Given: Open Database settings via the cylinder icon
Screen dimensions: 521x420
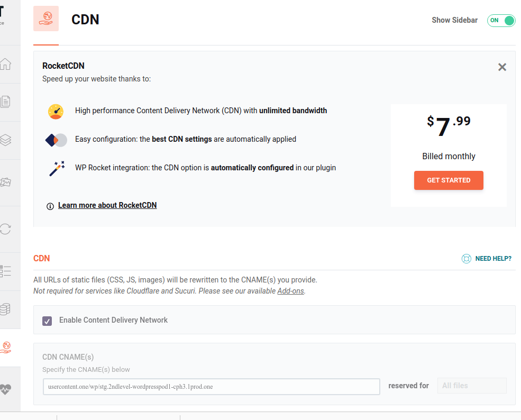Looking at the screenshot, I should [5, 310].
